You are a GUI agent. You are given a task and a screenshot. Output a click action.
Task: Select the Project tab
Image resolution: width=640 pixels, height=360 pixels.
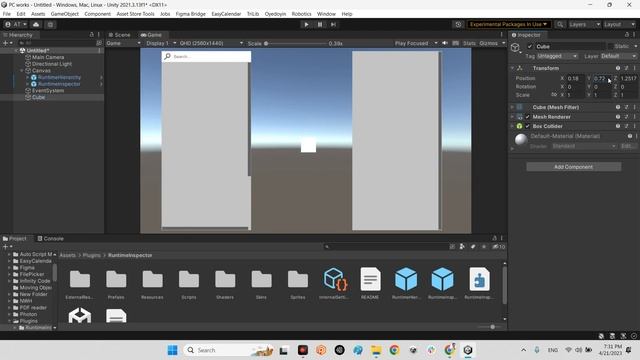[x=15, y=239]
